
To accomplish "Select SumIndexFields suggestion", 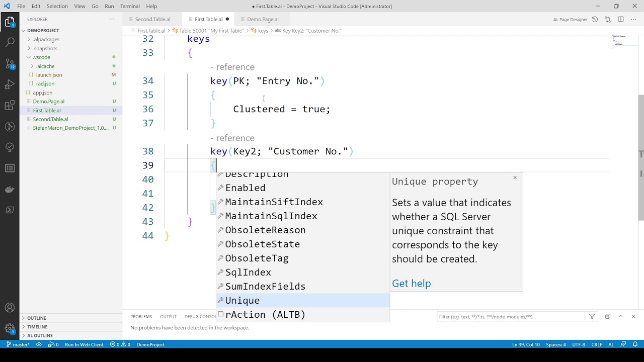I will click(303, 286).
